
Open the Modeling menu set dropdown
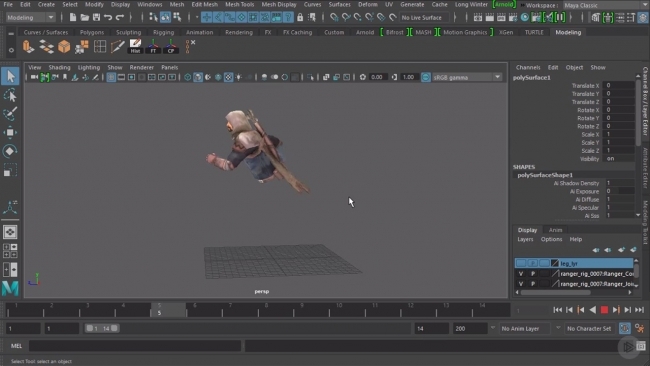tap(31, 17)
